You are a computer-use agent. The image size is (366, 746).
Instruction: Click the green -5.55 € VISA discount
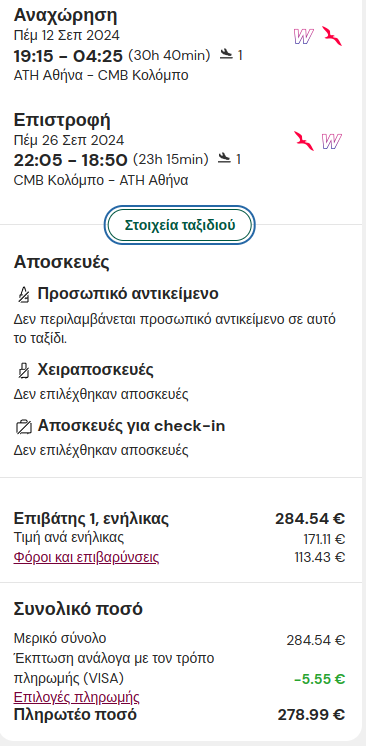320,679
